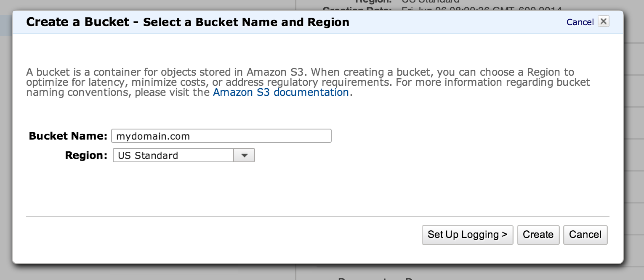
Task: Click the Region dropdown arrow button
Action: point(245,156)
